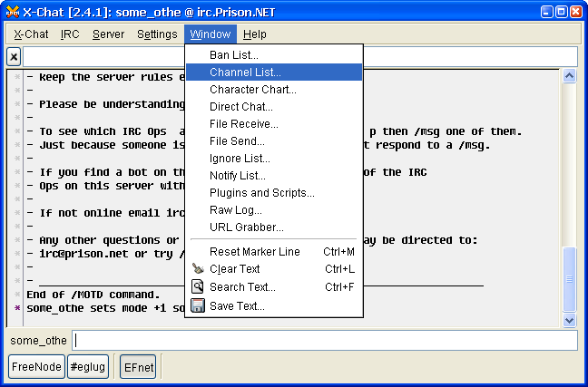Click the some_othe nickname button
Image resolution: width=588 pixels, height=387 pixels.
pyautogui.click(x=37, y=341)
